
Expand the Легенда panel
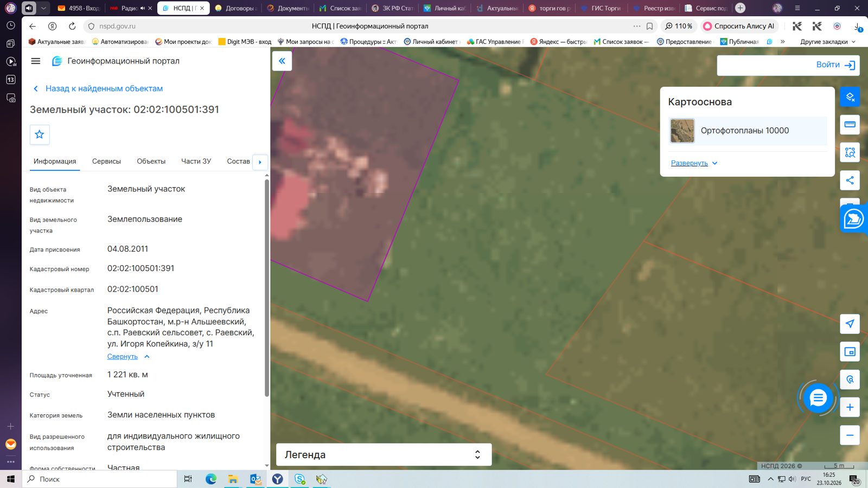pyautogui.click(x=384, y=455)
